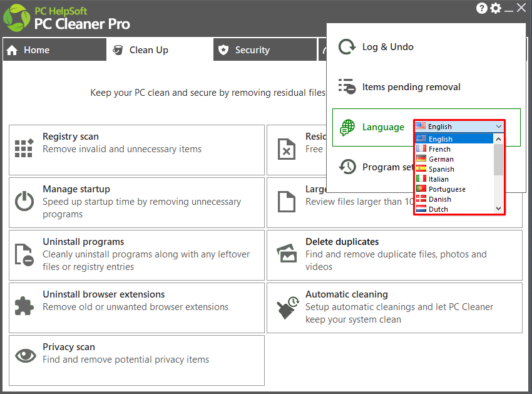The height and width of the screenshot is (394, 532).
Task: Click the Security shield icon
Action: tap(223, 50)
